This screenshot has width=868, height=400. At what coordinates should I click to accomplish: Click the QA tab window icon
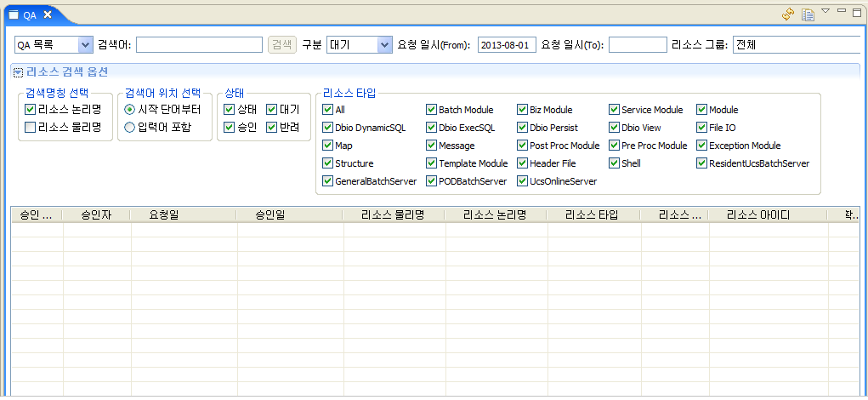(14, 14)
